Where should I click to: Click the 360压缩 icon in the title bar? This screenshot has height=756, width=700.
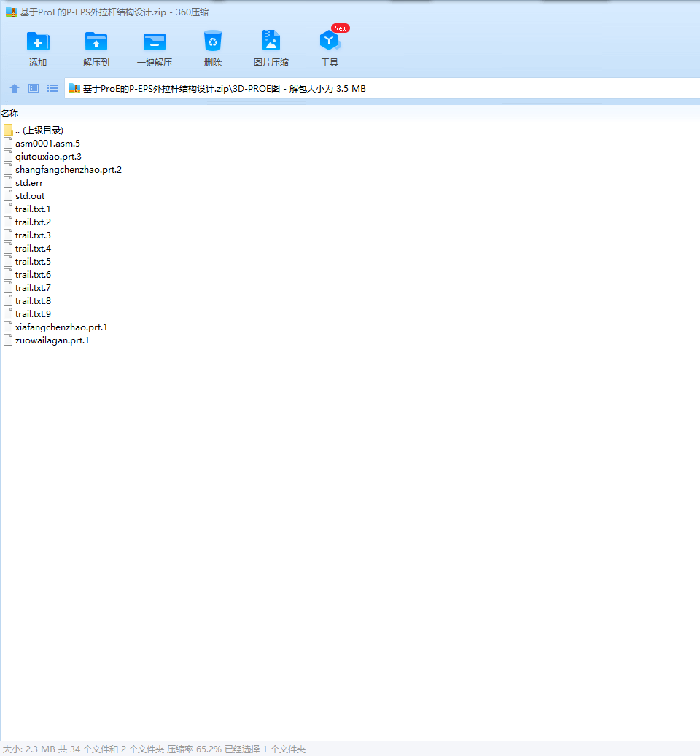pos(12,12)
